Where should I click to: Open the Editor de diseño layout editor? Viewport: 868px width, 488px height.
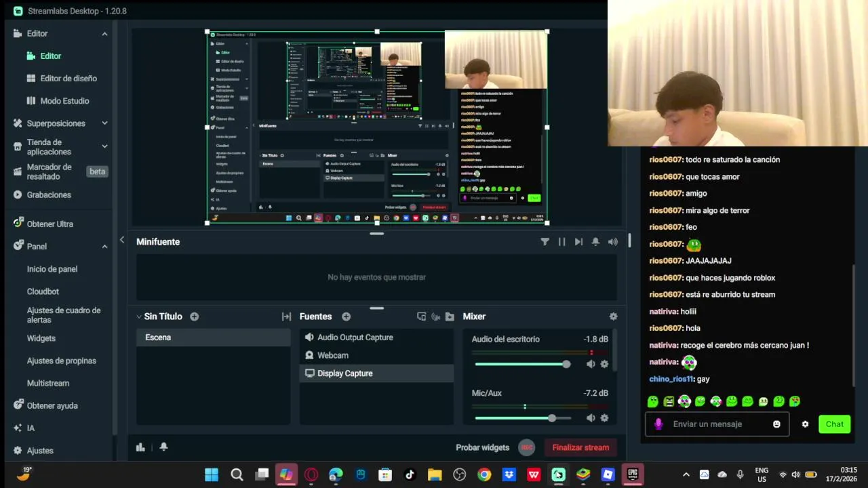pyautogui.click(x=62, y=78)
